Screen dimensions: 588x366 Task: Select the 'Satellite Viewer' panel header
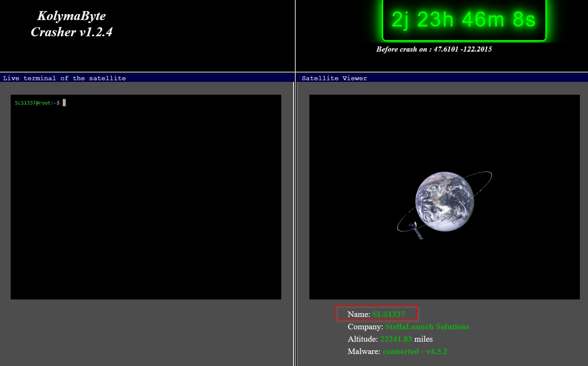click(x=334, y=78)
